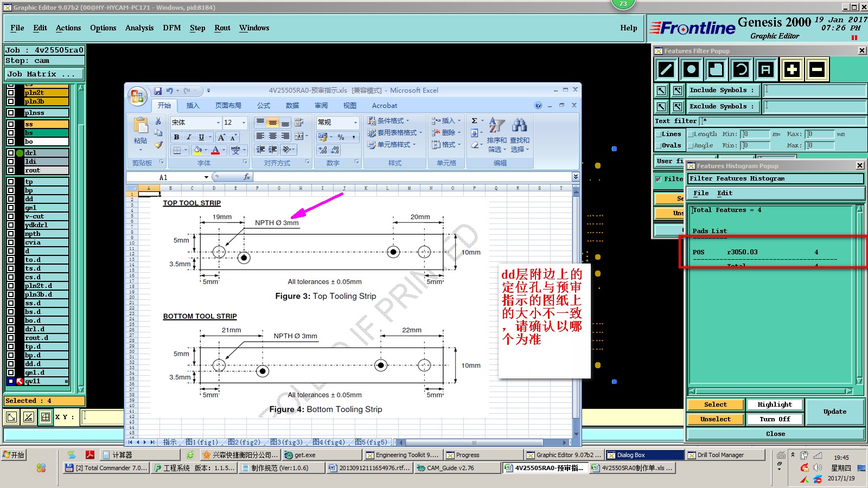Open the DFM menu in Graphic Editor
This screenshot has width=868, height=488.
172,28
